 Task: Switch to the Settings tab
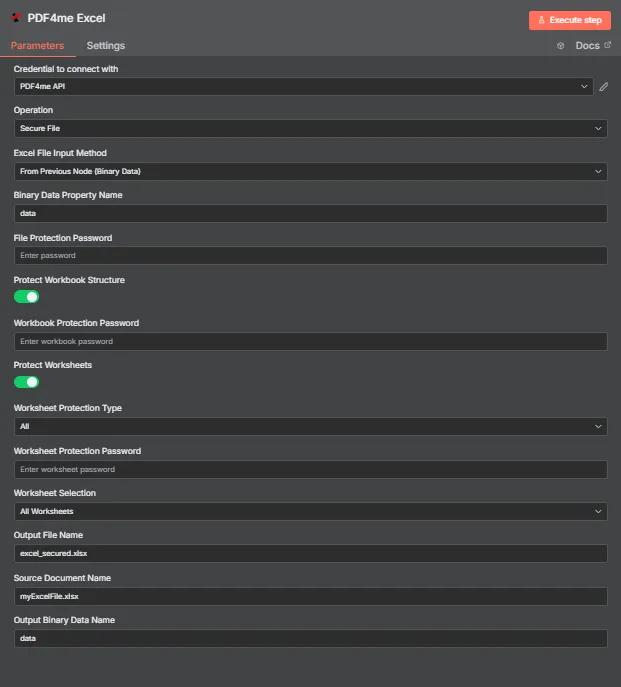(x=106, y=46)
